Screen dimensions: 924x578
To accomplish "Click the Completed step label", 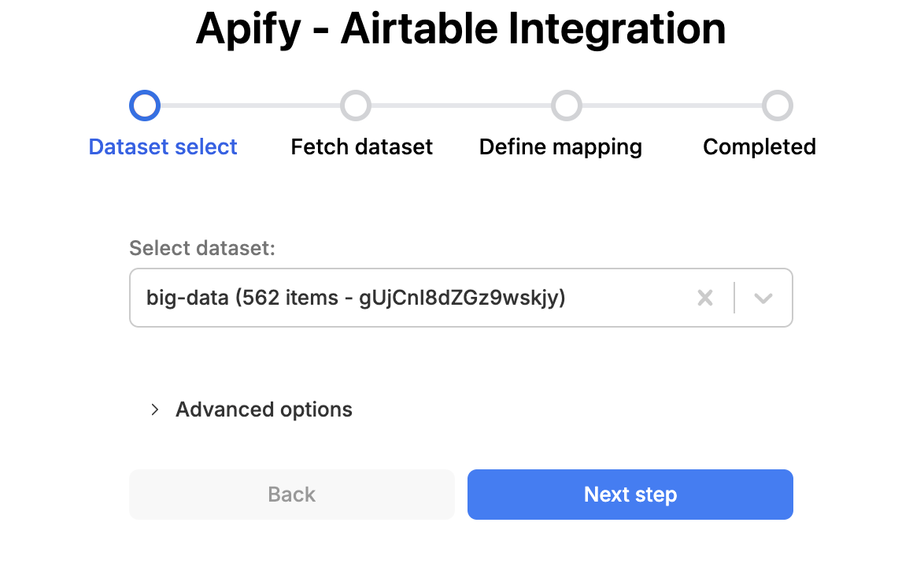I will coord(759,146).
